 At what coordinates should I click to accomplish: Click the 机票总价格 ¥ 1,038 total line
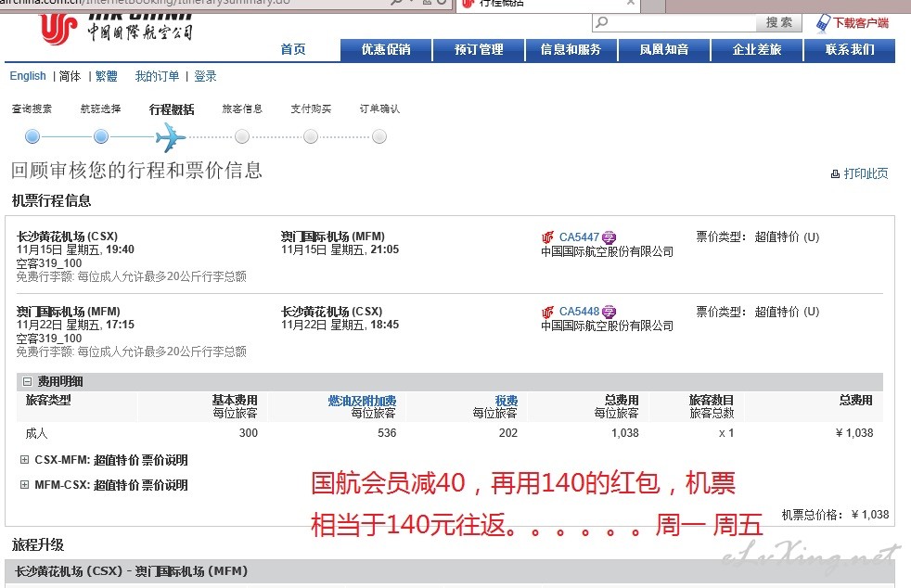pyautogui.click(x=835, y=515)
